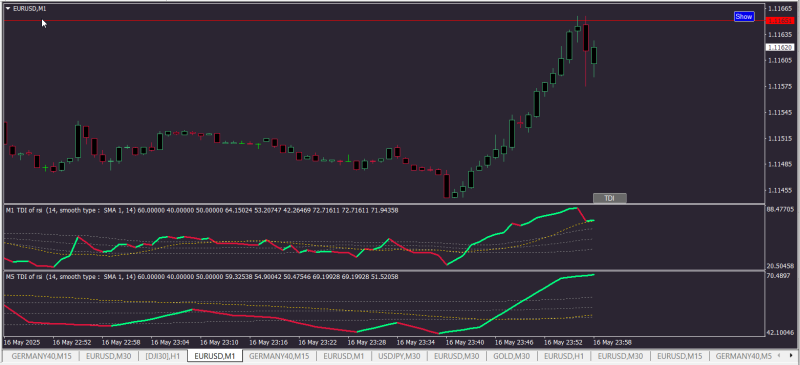
Task: Click the white 1.11620 current price label
Action: coord(781,47)
